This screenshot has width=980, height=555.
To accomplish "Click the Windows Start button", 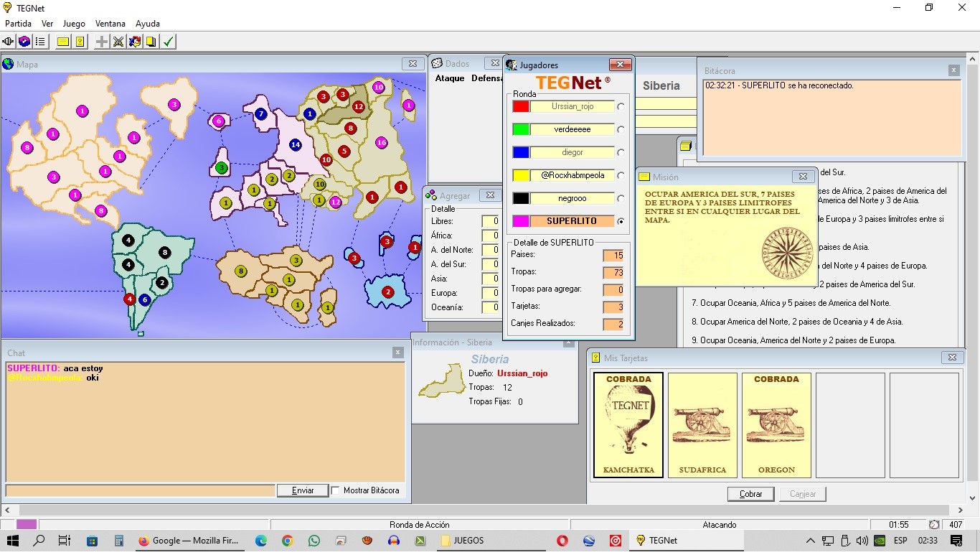I will pos(13,541).
